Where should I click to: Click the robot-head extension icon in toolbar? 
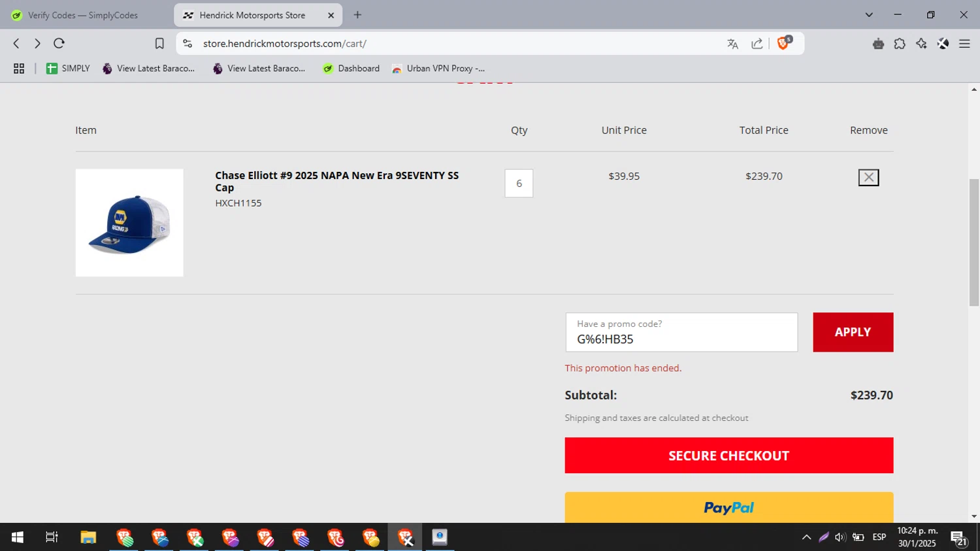[x=878, y=44]
